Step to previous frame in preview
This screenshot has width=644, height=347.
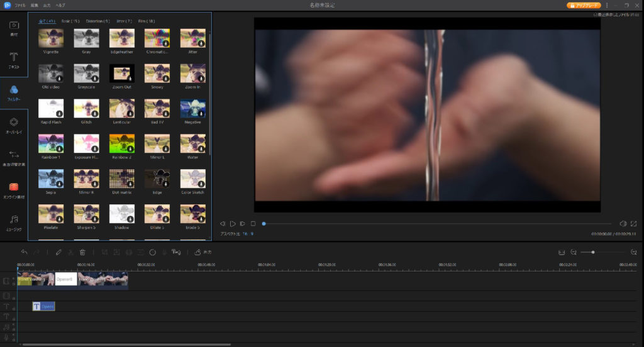click(x=222, y=224)
